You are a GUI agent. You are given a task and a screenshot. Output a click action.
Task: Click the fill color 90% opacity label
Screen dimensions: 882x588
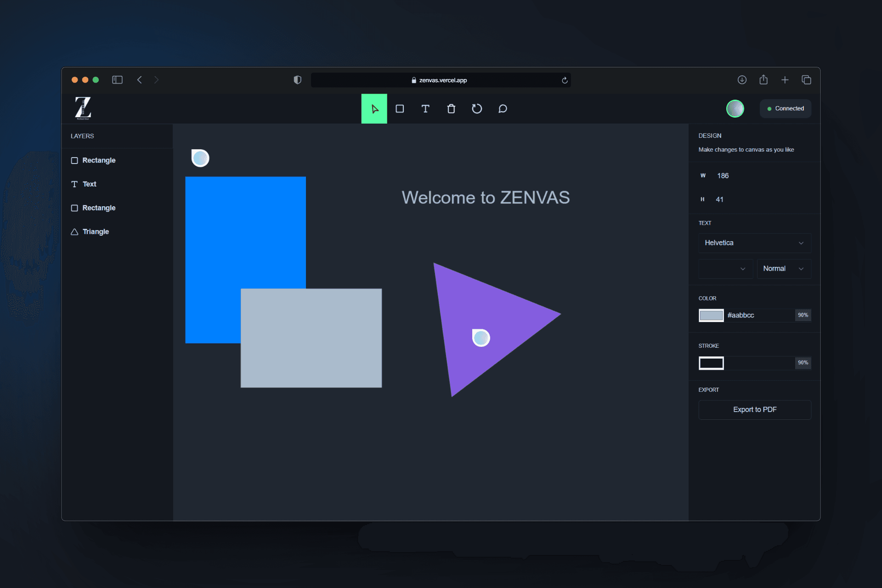pos(803,315)
